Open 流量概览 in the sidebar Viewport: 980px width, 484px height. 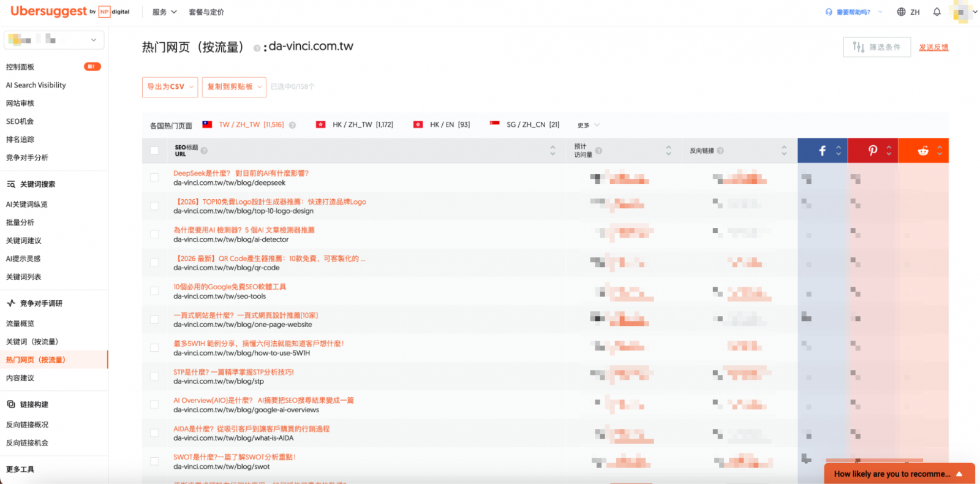[20, 323]
